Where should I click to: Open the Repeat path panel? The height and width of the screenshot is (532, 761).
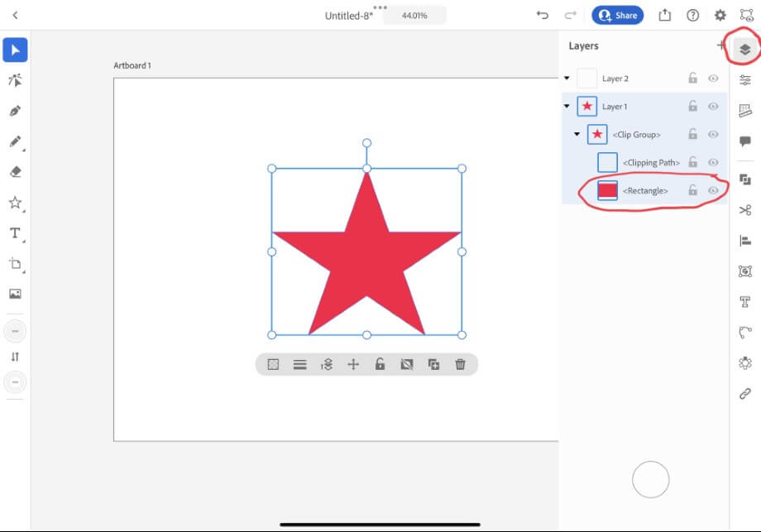pos(745,333)
